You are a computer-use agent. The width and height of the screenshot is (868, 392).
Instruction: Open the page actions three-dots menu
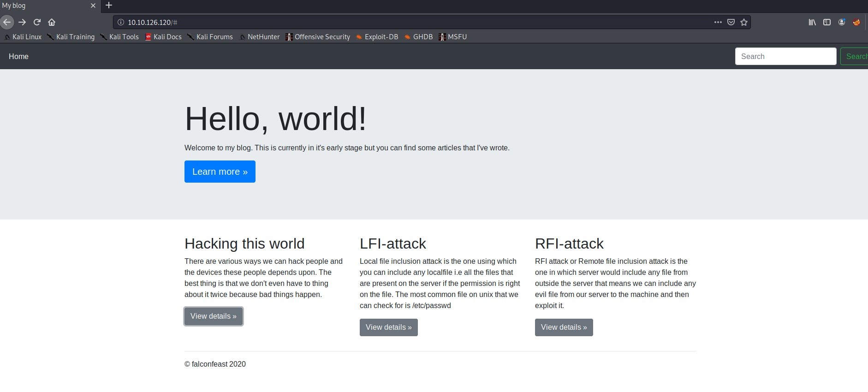pos(718,22)
